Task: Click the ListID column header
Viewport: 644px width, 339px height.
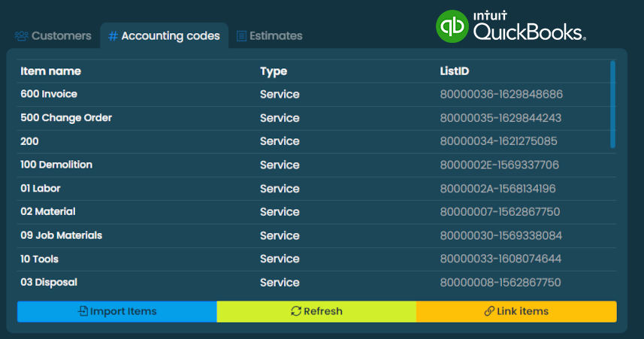Action: point(454,71)
